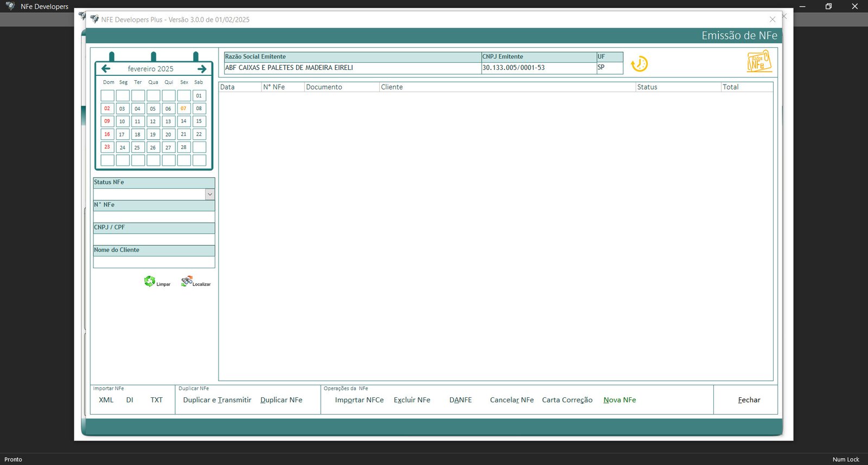Go to previous month in calendar
This screenshot has height=465, width=868.
pyautogui.click(x=106, y=69)
